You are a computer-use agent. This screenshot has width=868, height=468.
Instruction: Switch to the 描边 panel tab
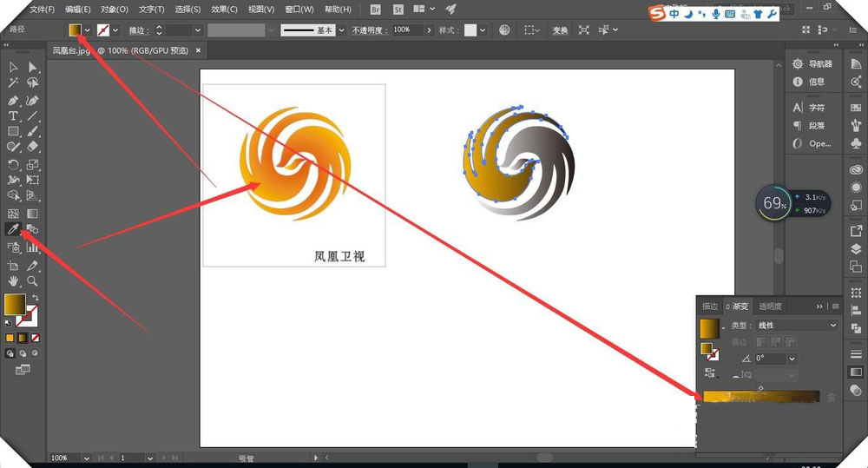coord(710,307)
